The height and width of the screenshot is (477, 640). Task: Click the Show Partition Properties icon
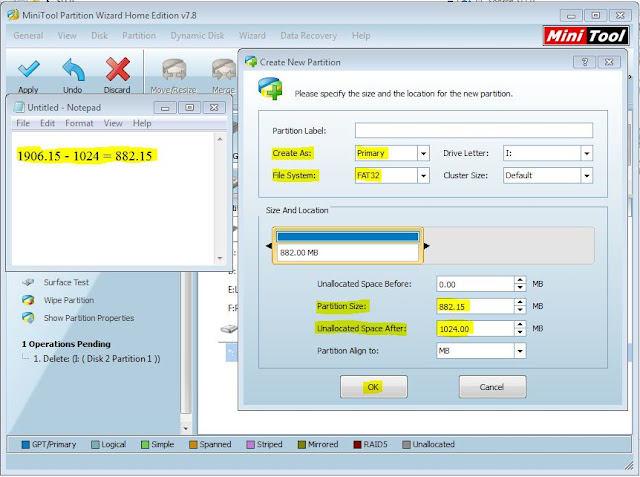click(x=28, y=318)
